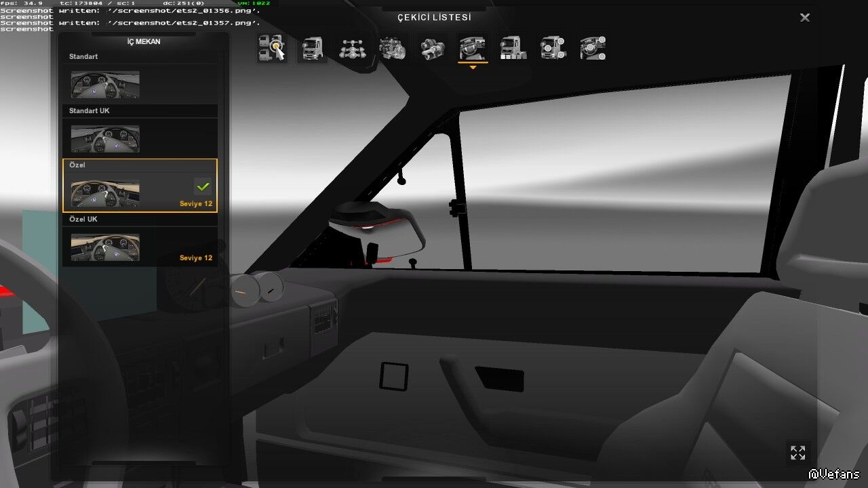Click the Özel UK label
This screenshot has height=488, width=868.
(x=83, y=219)
